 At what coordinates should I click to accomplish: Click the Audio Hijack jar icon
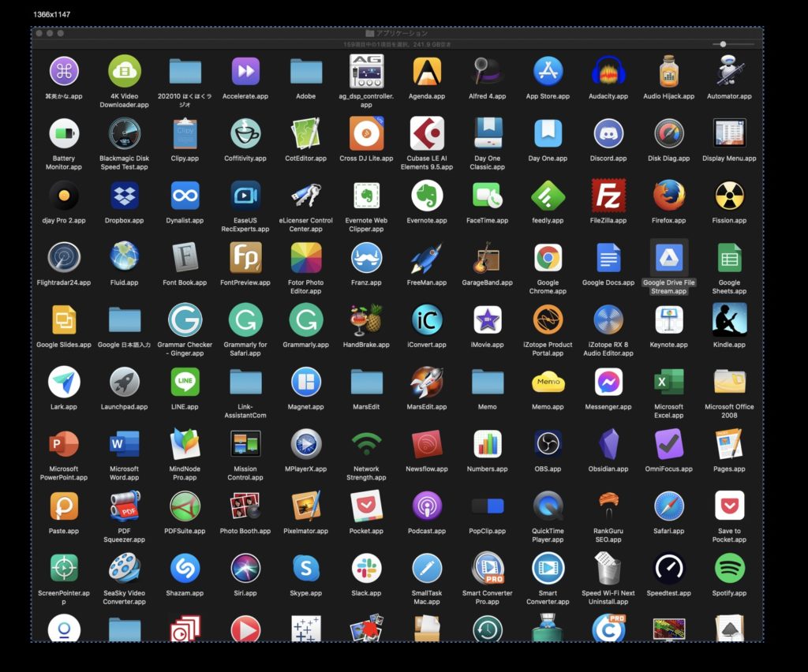(x=668, y=71)
